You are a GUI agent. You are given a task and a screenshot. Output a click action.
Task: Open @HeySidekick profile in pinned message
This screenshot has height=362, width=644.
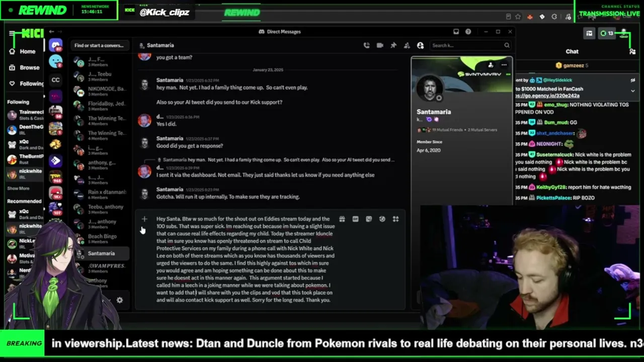[x=557, y=80]
